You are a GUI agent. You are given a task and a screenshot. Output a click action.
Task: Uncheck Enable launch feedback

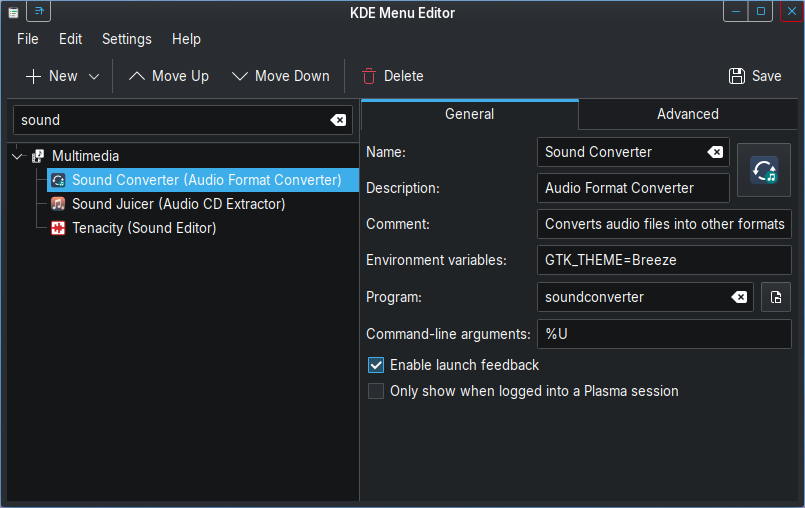point(376,365)
